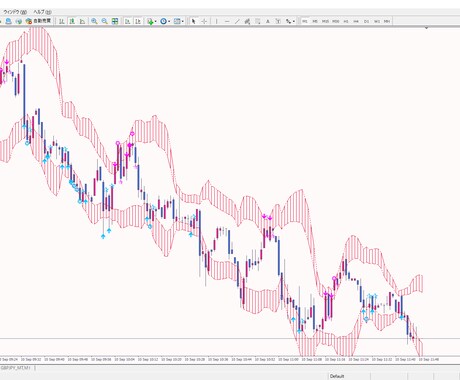The height and width of the screenshot is (380, 460).
Task: Open the ウィンドウ (Window) menu
Action: click(15, 12)
